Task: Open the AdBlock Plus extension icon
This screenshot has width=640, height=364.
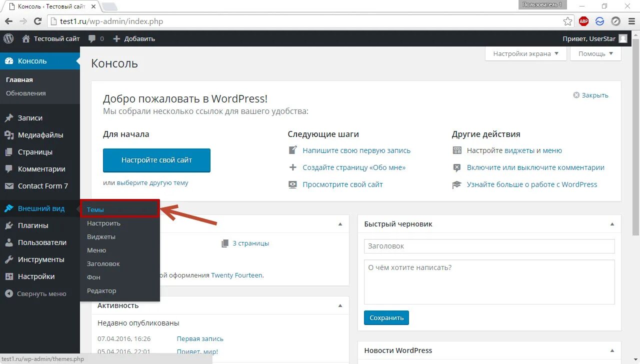Action: [x=583, y=21]
